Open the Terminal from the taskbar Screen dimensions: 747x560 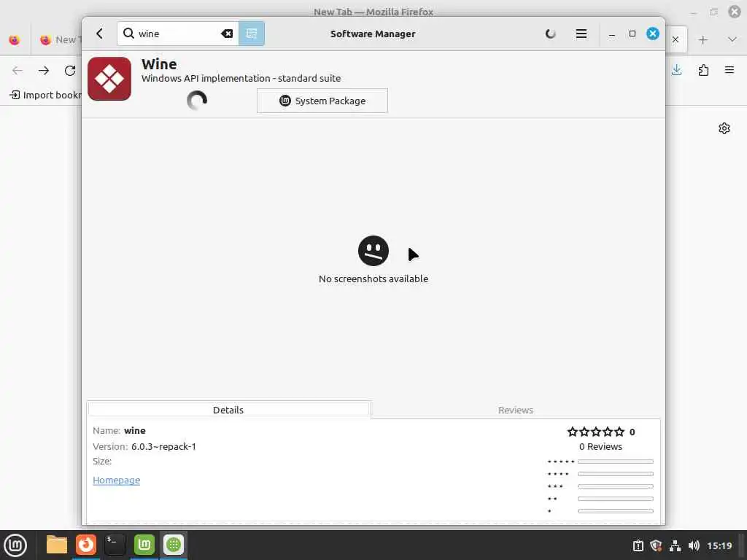coord(115,545)
